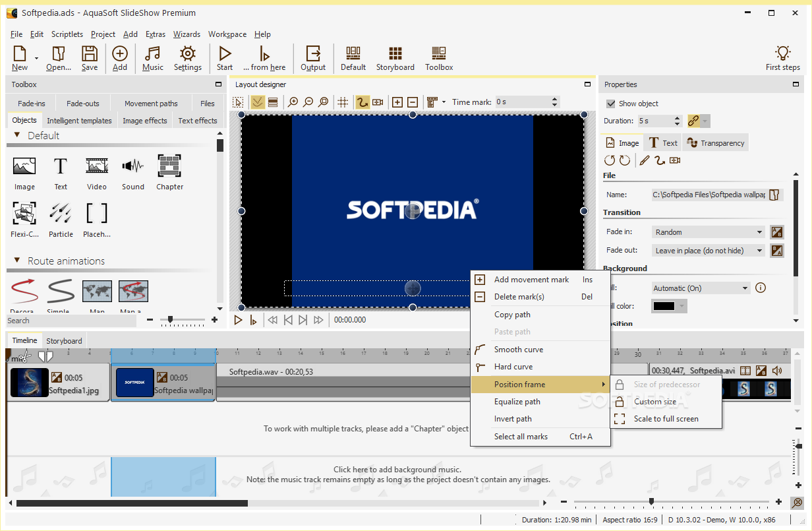812x531 pixels.
Task: Select Scale to full screen option
Action: (666, 419)
